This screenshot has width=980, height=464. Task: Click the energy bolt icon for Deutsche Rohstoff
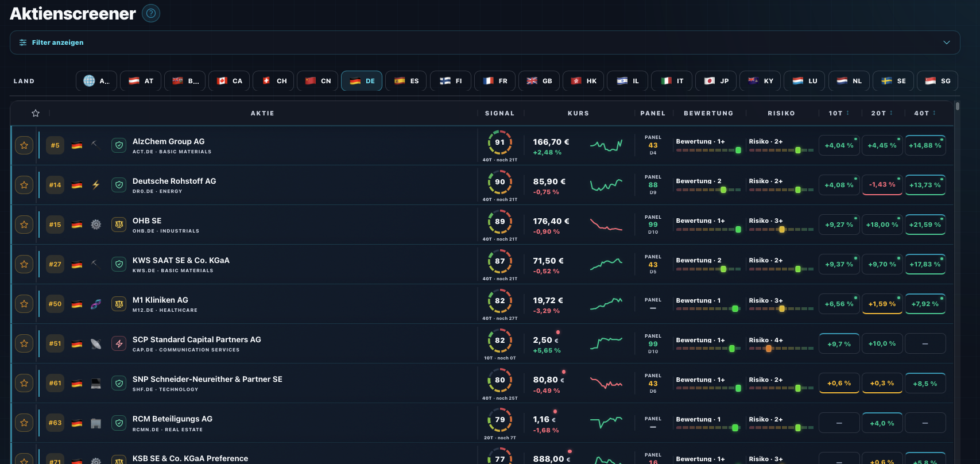[96, 185]
